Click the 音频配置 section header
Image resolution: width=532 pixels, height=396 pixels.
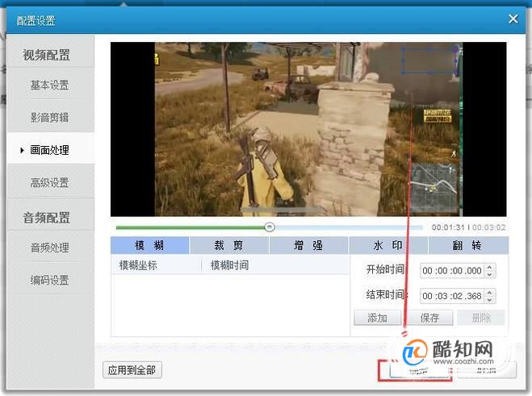(x=46, y=217)
